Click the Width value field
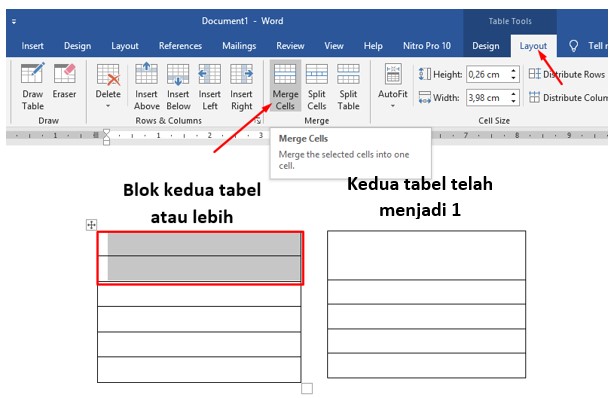This screenshot has width=614, height=398. [488, 97]
